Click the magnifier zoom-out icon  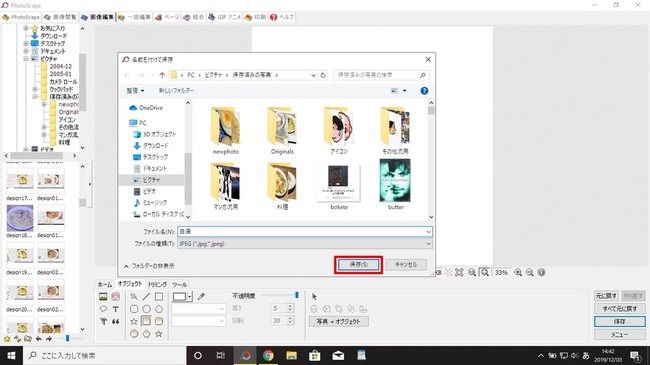[529, 273]
